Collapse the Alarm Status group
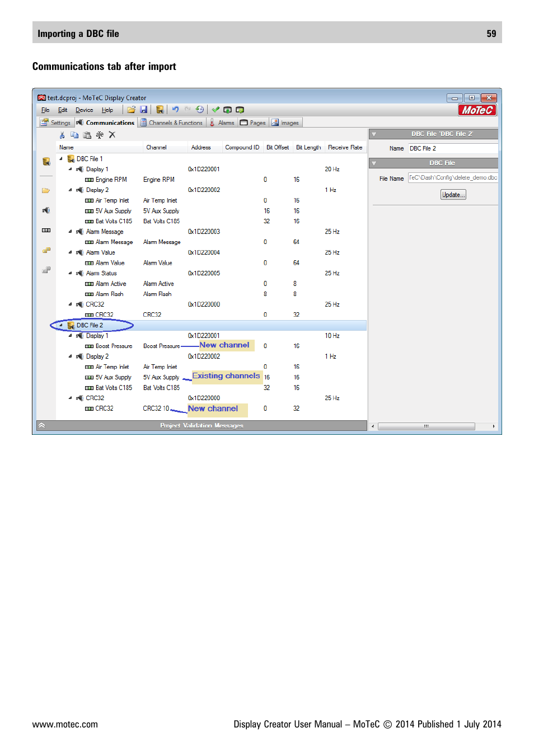This screenshot has height=756, width=534. click(70, 273)
